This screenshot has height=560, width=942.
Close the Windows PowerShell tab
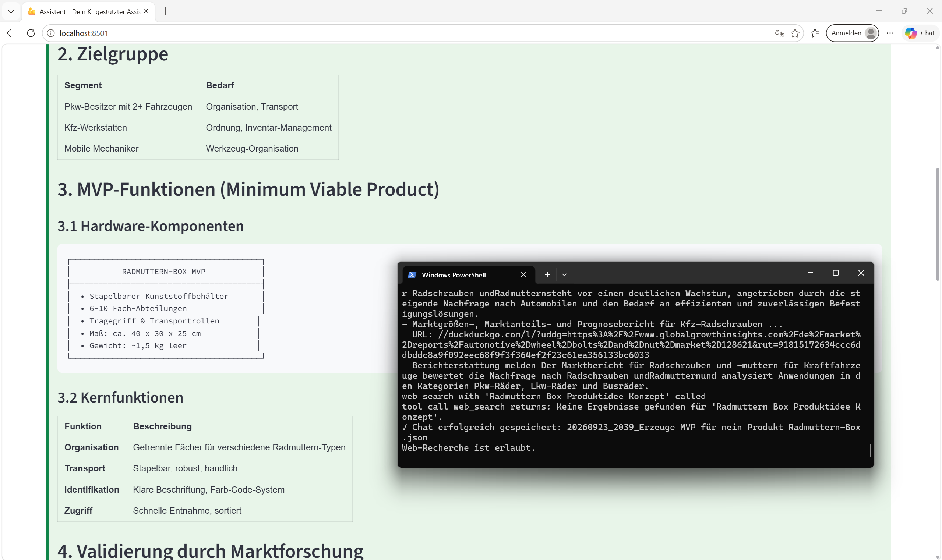[523, 275]
